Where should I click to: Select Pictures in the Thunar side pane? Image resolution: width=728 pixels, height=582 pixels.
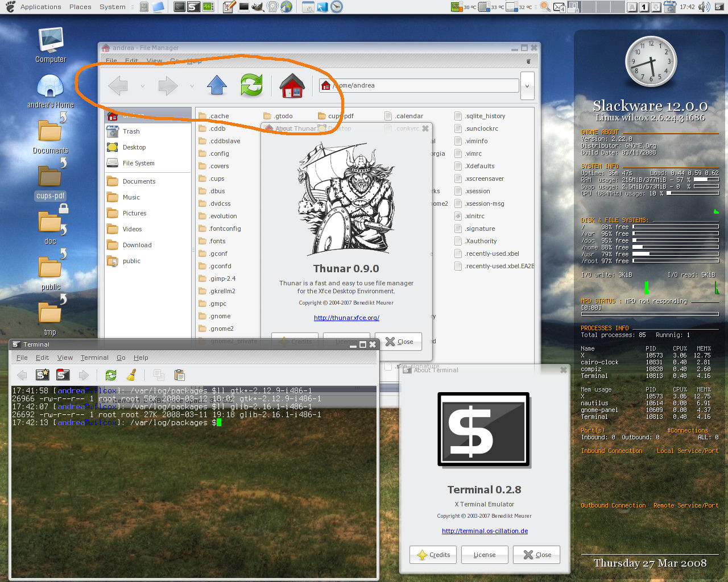click(134, 213)
